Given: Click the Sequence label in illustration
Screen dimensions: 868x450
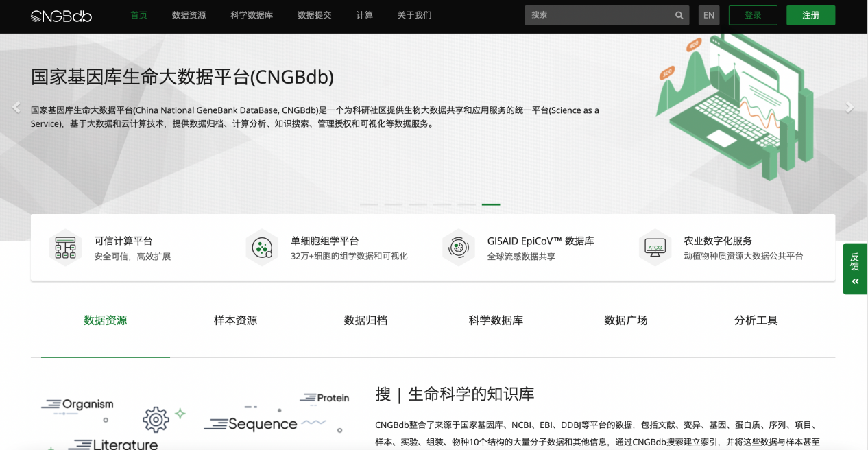Looking at the screenshot, I should click(x=263, y=425).
